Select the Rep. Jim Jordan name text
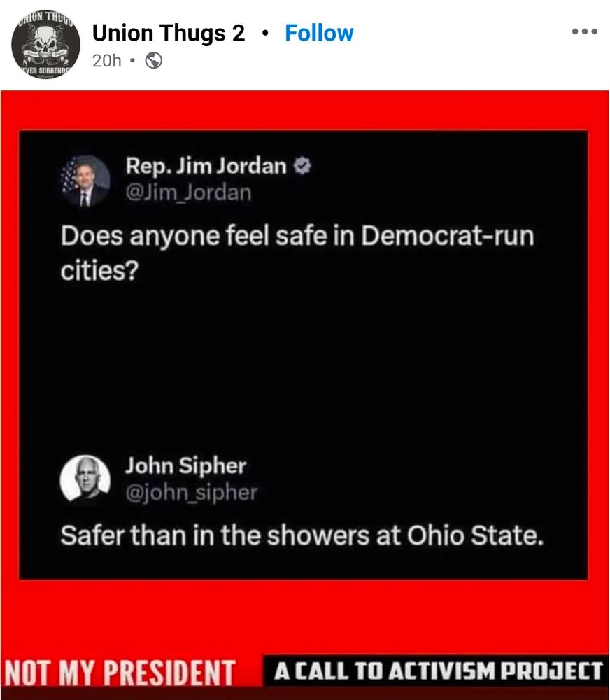 206,166
